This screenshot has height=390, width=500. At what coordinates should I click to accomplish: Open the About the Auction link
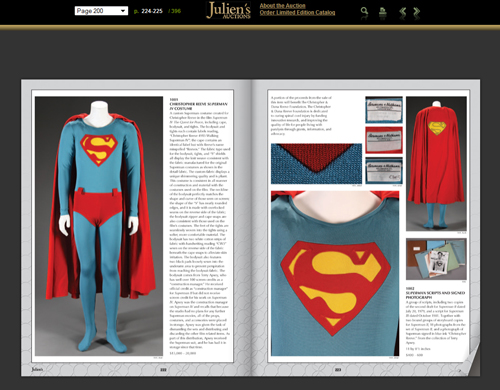[282, 6]
